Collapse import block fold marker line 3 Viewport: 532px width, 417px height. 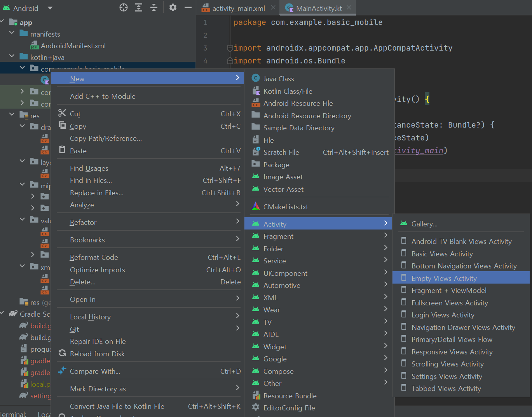coord(230,48)
